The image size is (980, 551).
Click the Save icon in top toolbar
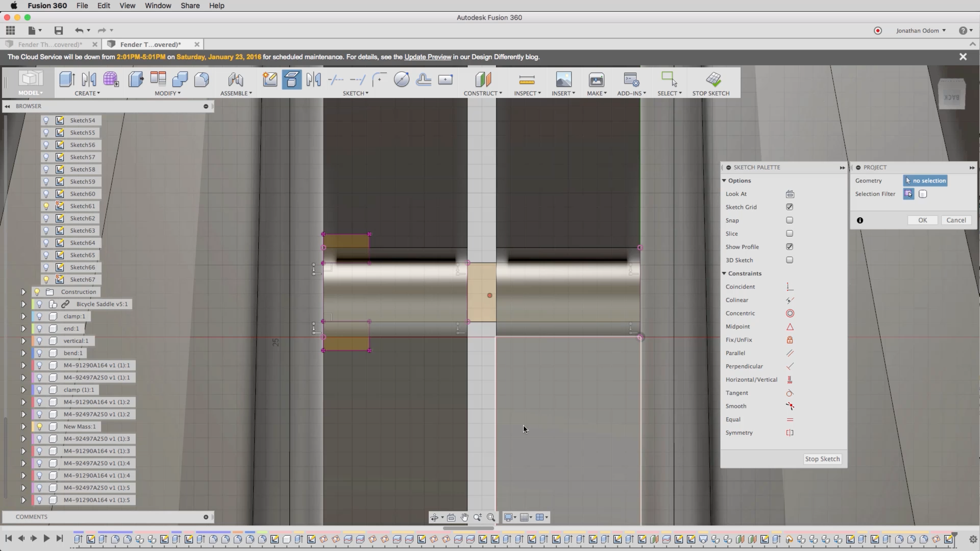[x=58, y=31]
